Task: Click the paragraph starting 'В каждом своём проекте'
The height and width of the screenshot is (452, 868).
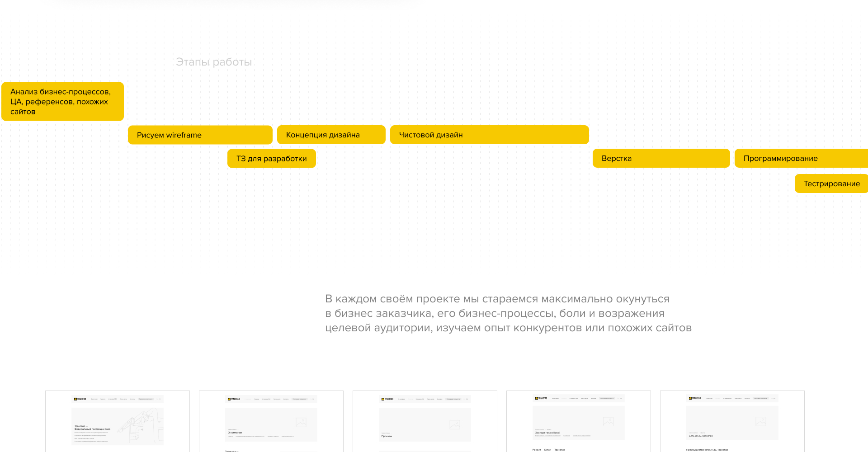Action: point(508,313)
